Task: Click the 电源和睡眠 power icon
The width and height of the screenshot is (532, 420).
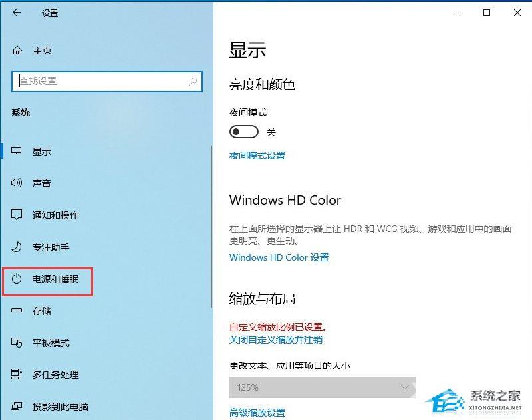Action: 16,279
